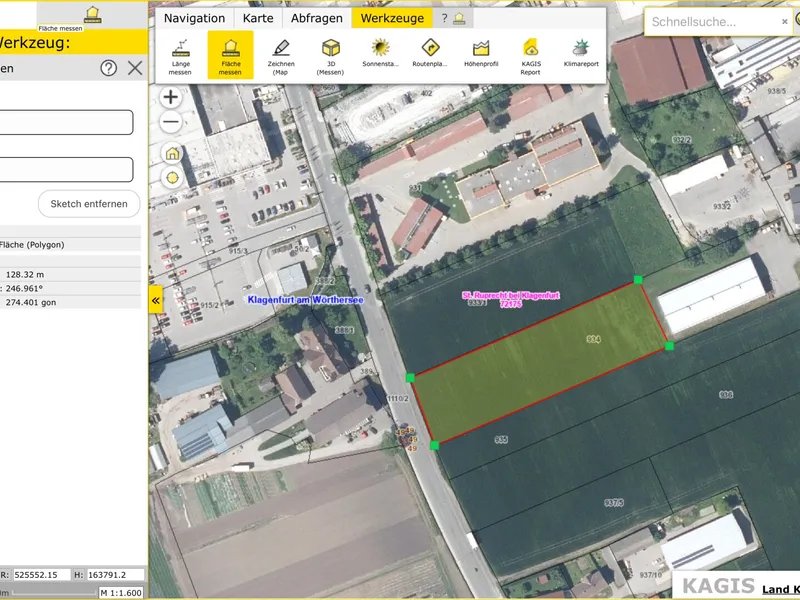Open the Sonnenstand sun tool
The height and width of the screenshot is (600, 800).
380,55
